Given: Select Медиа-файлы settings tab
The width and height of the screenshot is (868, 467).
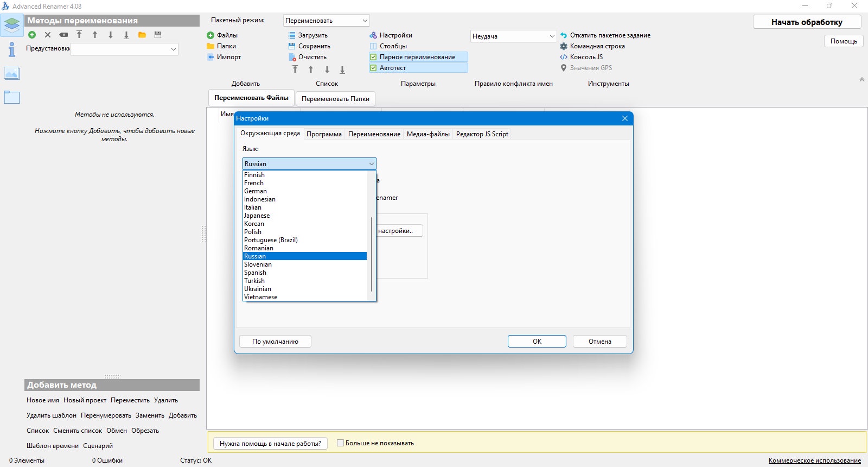Looking at the screenshot, I should pos(428,134).
